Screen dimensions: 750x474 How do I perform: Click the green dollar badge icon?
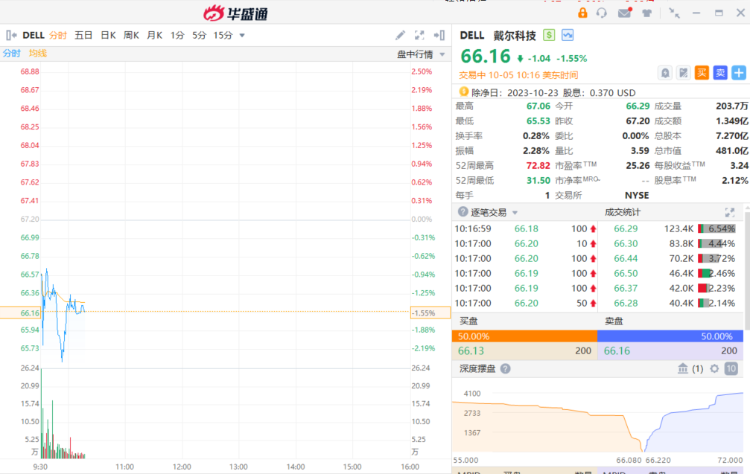click(x=549, y=35)
